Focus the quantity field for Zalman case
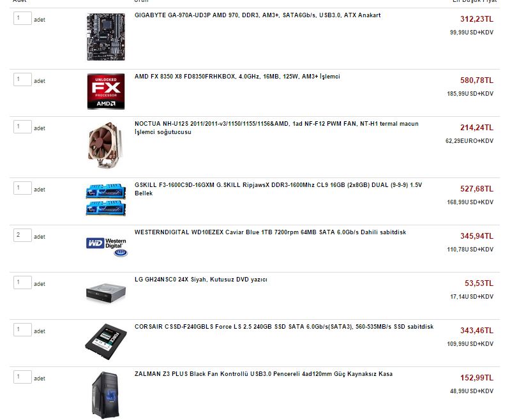Screen dimensions: 512x420 click(22, 377)
